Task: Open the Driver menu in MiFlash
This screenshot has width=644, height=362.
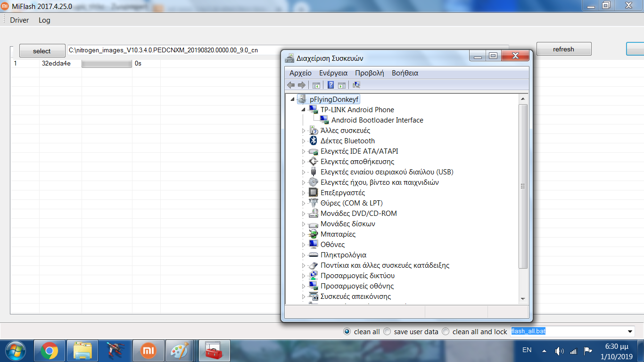Action: pyautogui.click(x=19, y=20)
